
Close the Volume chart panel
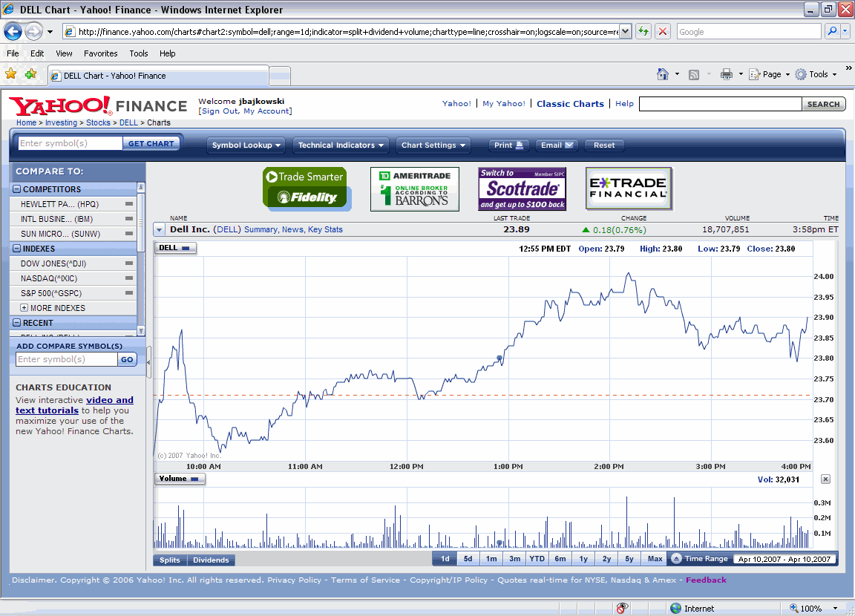825,479
